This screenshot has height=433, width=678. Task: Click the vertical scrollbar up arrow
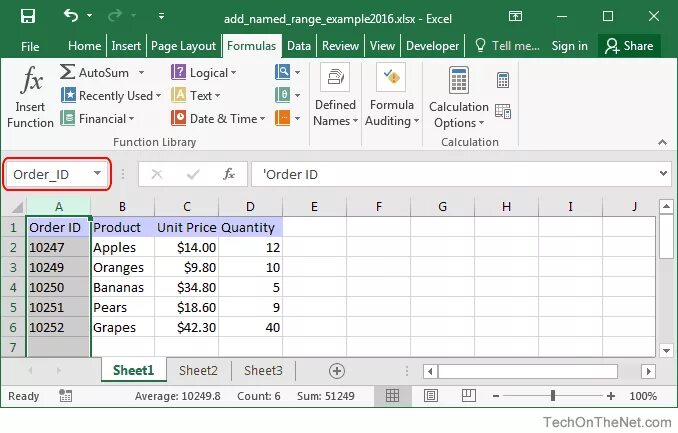666,206
